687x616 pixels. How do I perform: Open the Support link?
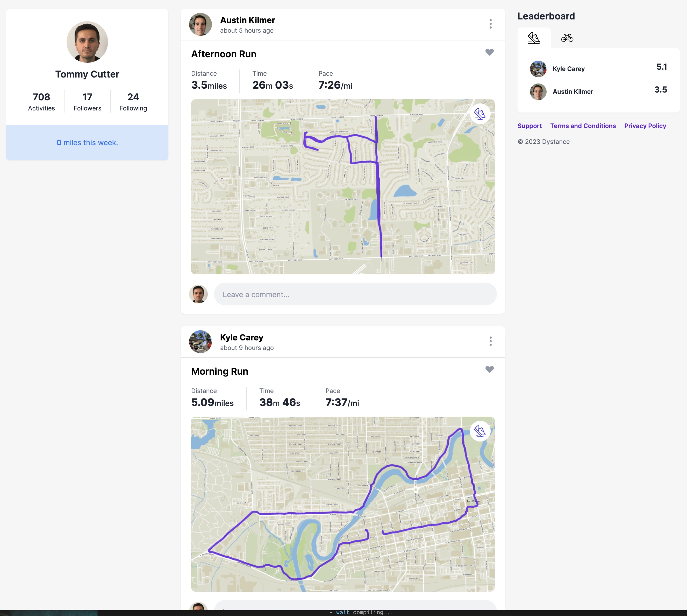[529, 126]
